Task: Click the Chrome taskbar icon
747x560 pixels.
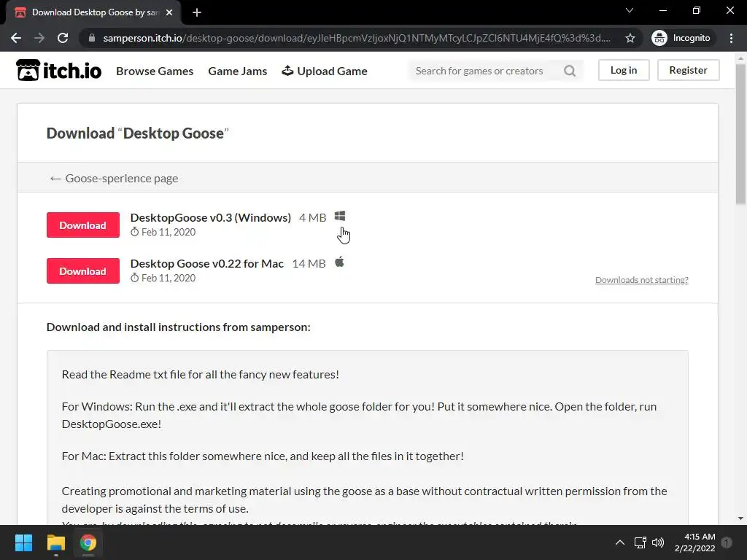Action: tap(88, 542)
